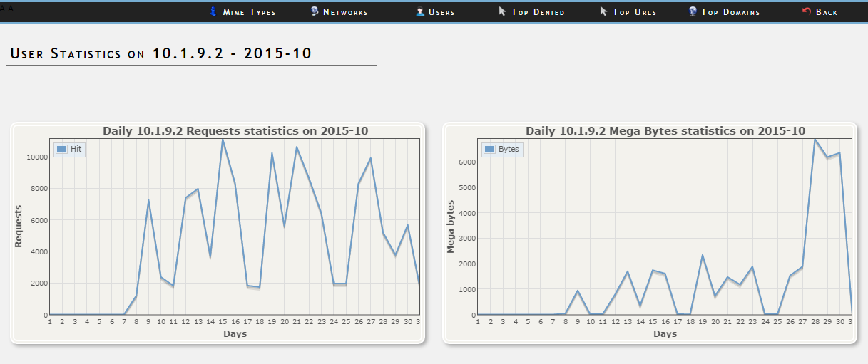Click day 21 tick under Requests chart
Image resolution: width=868 pixels, height=364 pixels.
pos(297,321)
